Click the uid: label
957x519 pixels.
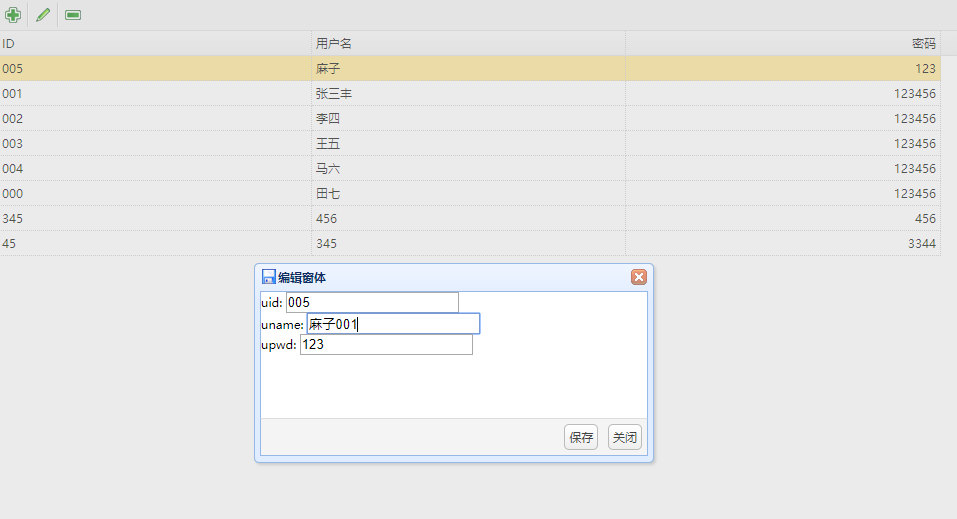(272, 302)
